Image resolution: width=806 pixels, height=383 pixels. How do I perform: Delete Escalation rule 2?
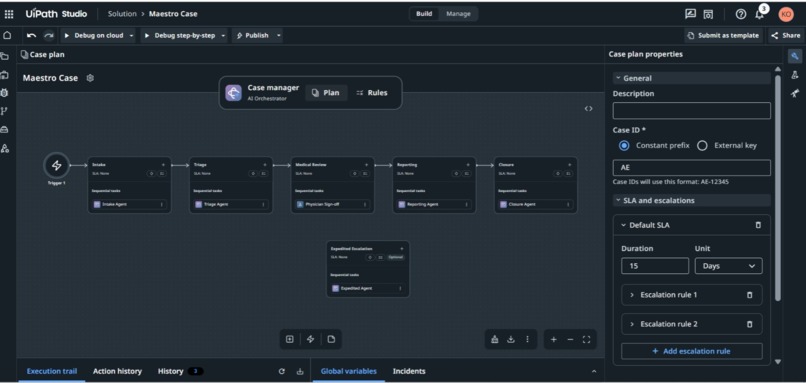749,324
